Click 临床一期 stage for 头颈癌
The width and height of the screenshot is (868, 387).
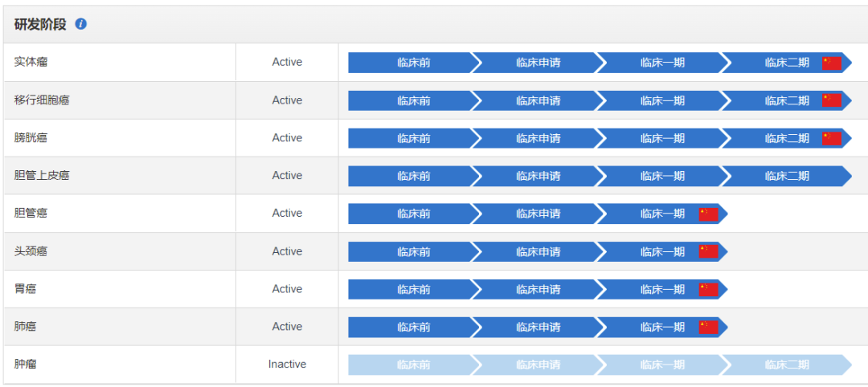click(x=662, y=251)
